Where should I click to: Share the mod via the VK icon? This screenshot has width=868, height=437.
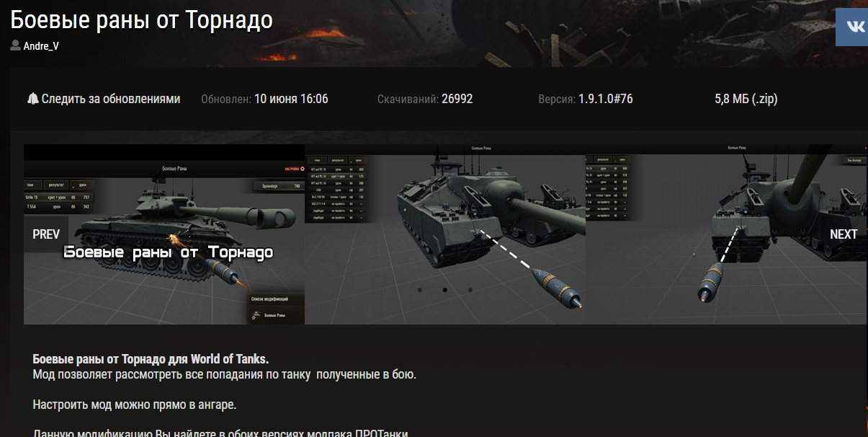click(851, 27)
